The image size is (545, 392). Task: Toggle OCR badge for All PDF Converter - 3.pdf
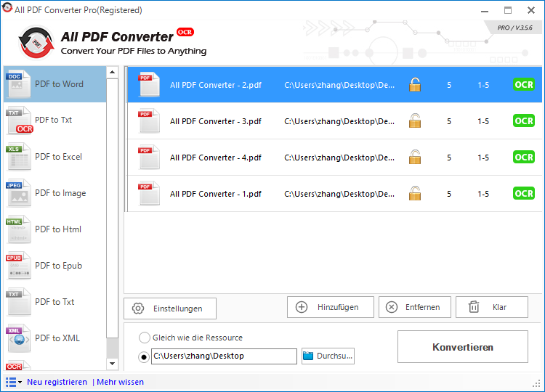coord(524,121)
